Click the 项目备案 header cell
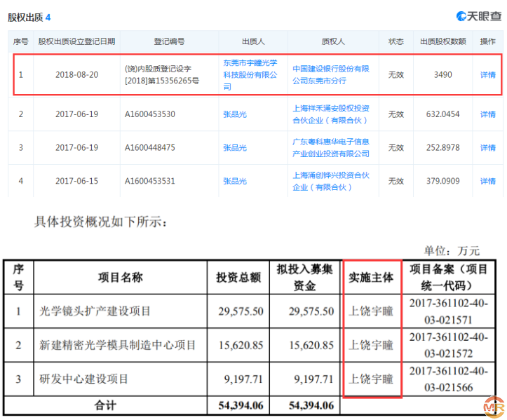507x420 pixels. [448, 278]
